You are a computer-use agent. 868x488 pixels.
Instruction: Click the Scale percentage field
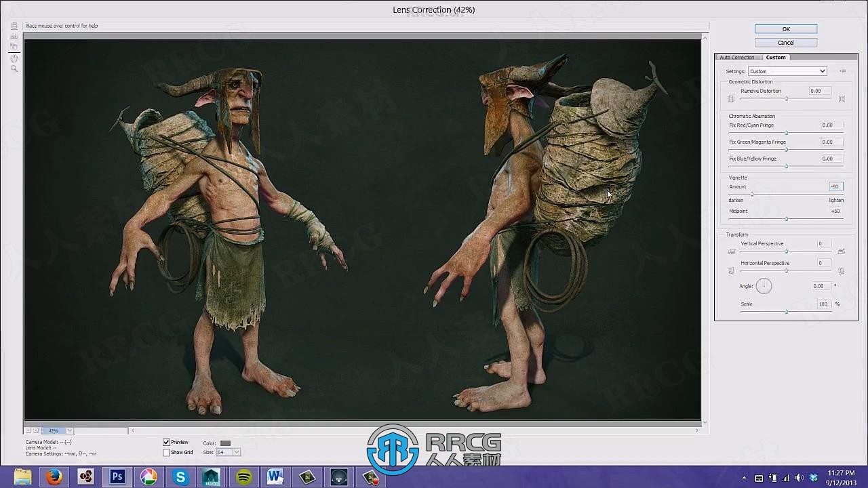825,304
